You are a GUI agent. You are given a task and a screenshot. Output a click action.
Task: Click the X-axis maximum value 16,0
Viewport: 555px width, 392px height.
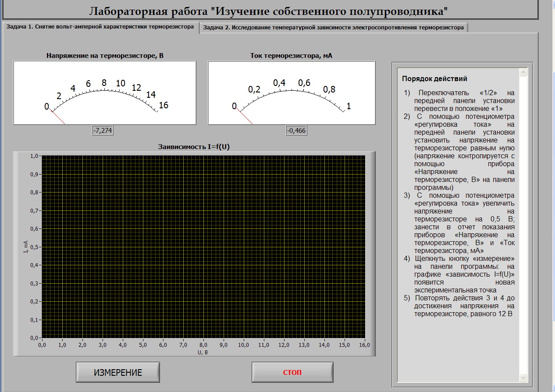[x=365, y=345]
